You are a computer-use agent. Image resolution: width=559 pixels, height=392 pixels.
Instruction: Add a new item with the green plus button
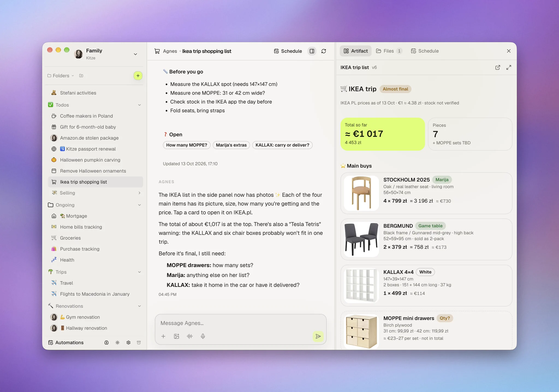138,76
